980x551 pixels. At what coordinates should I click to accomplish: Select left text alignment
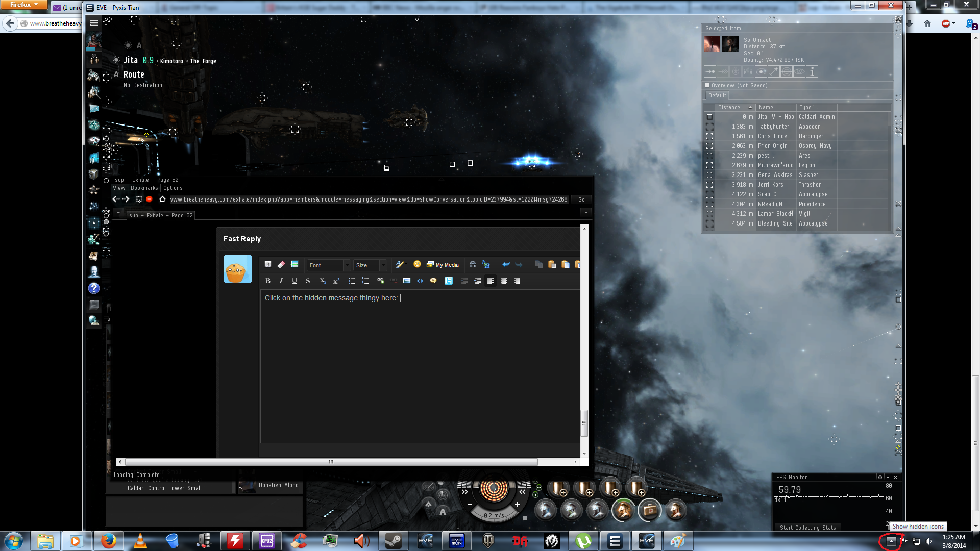pos(491,281)
